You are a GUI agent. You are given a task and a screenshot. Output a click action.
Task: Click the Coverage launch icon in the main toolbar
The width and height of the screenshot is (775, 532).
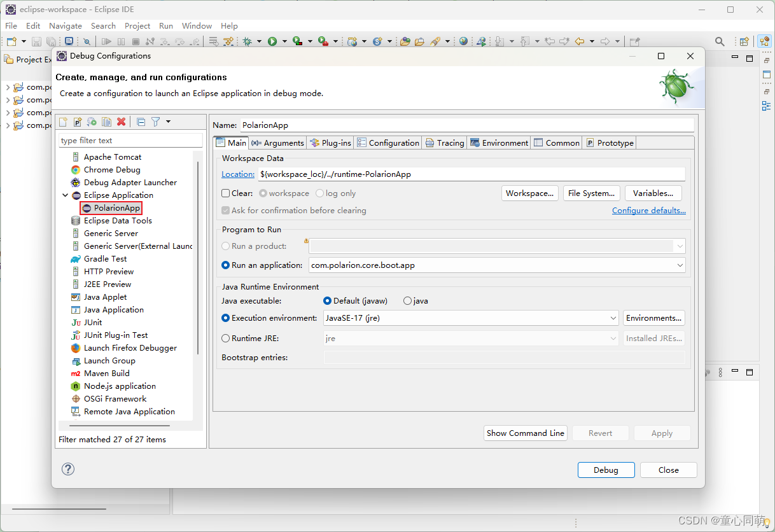(x=298, y=41)
